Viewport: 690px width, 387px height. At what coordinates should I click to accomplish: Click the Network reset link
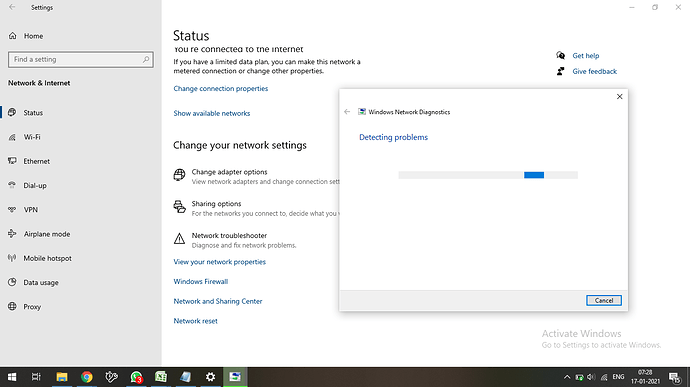[x=195, y=321]
